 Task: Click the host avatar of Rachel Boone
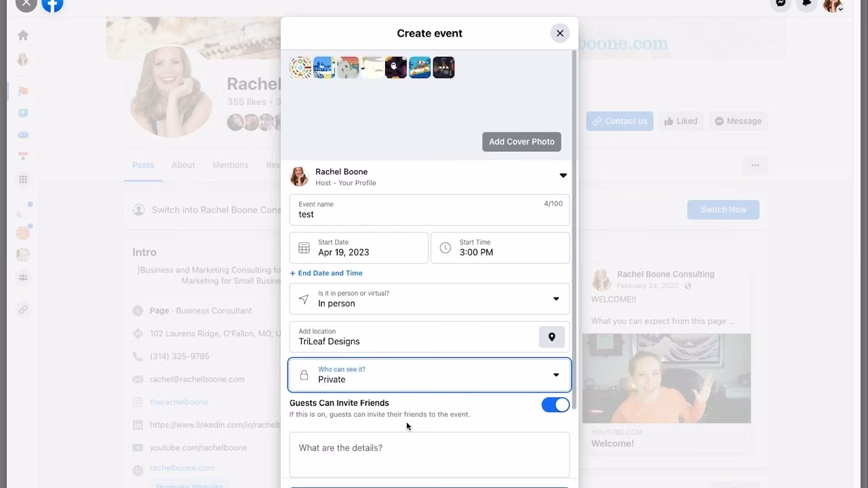click(299, 176)
